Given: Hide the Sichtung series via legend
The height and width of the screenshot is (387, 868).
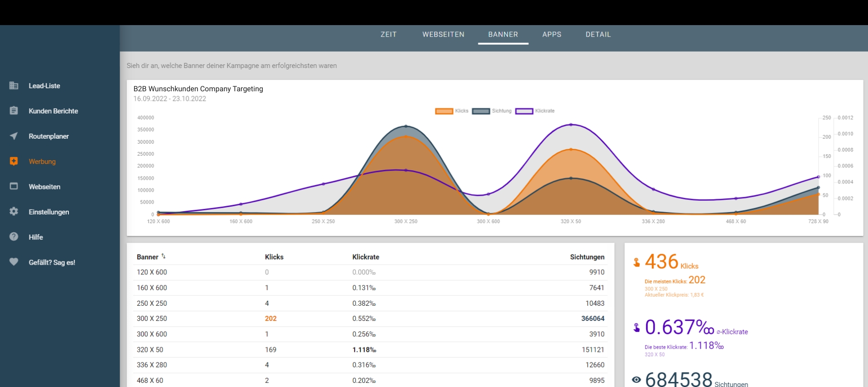Looking at the screenshot, I should point(492,111).
